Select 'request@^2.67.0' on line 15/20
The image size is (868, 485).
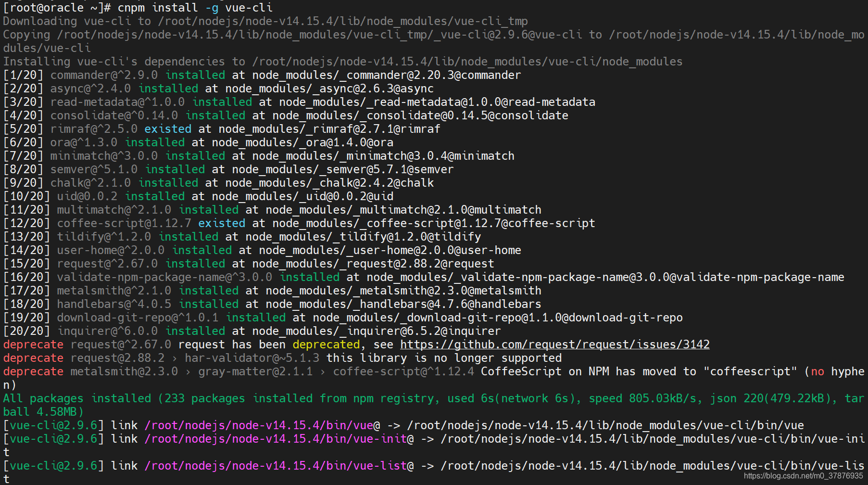107,264
